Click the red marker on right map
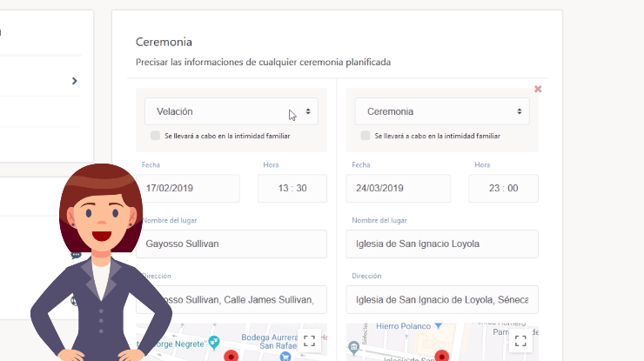 tap(441, 356)
